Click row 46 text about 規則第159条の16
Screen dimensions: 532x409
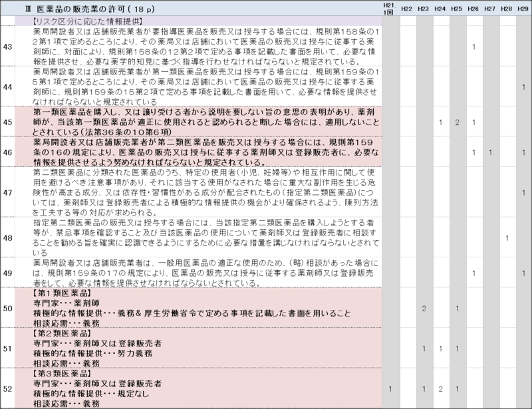(205, 152)
